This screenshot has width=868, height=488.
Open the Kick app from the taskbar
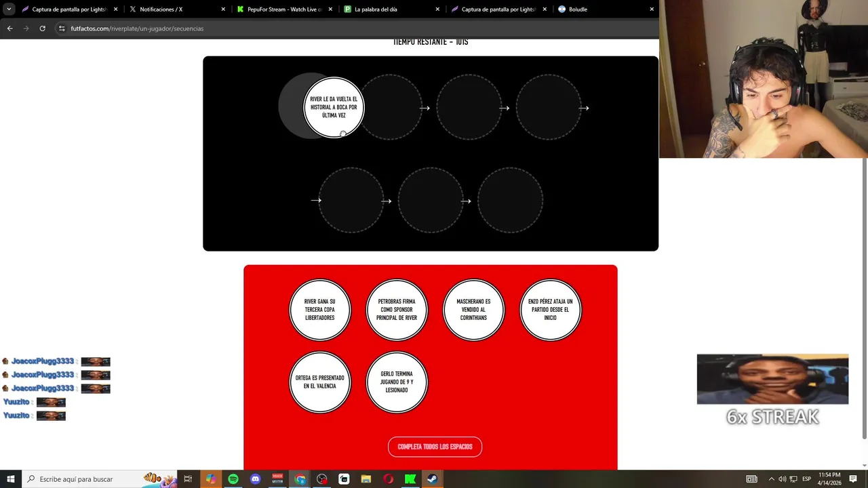click(x=410, y=479)
